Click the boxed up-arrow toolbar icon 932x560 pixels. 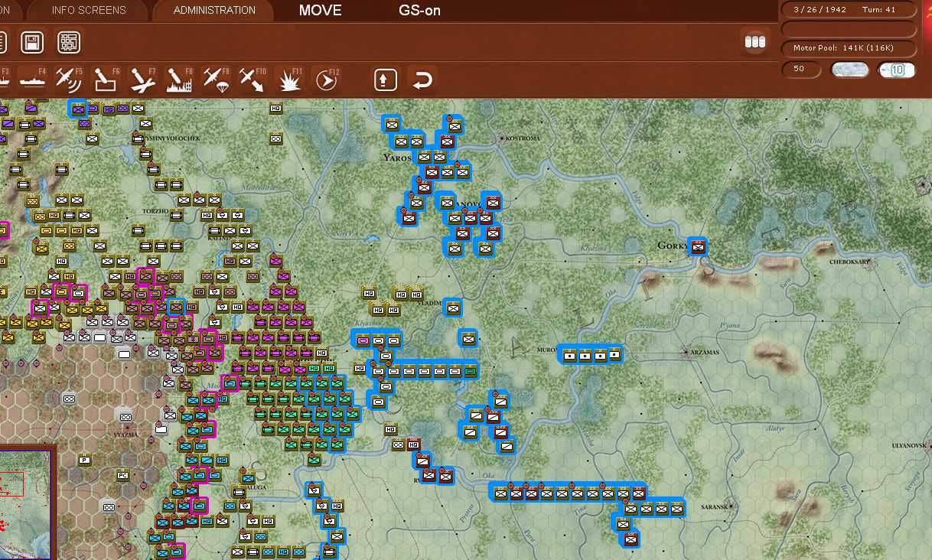tap(385, 80)
